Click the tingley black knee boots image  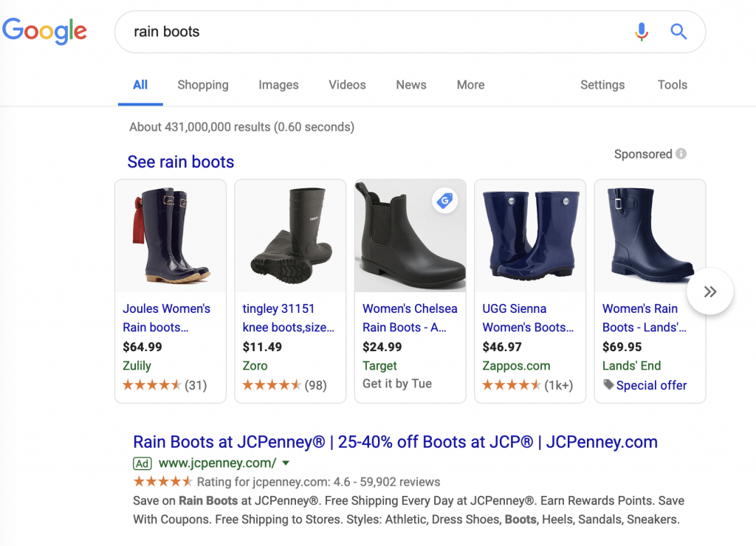point(290,236)
